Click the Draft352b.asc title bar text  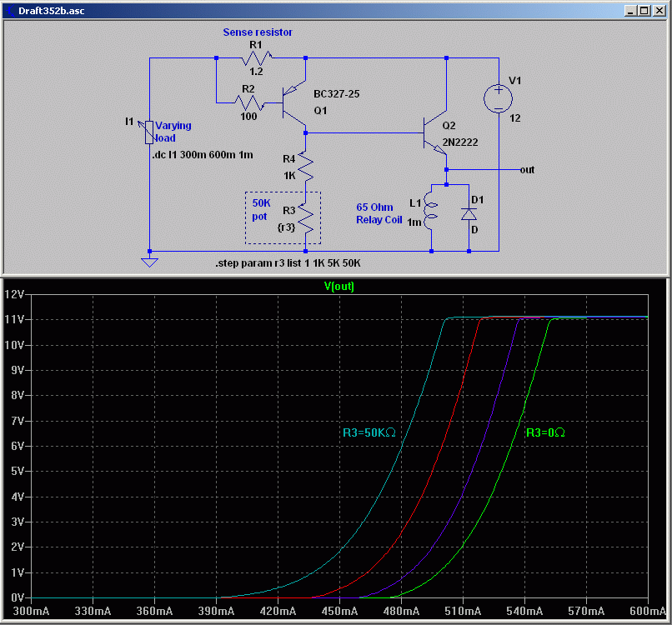pos(52,11)
